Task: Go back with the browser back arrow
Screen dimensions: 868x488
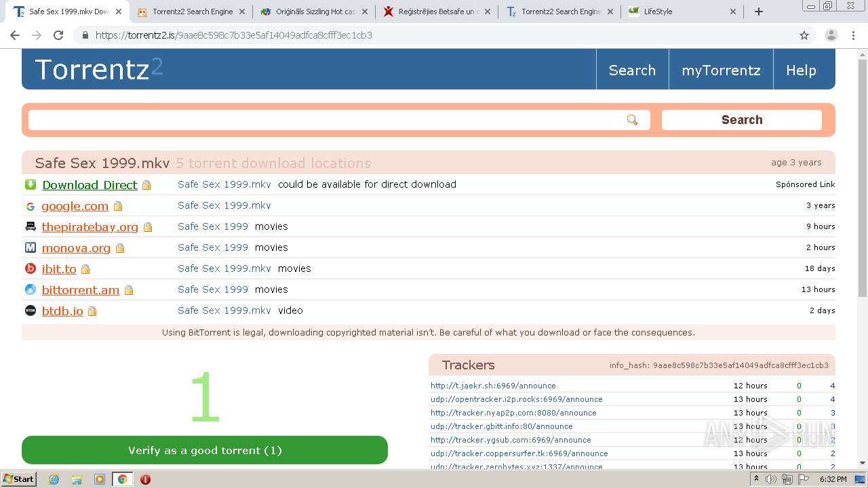Action: (15, 35)
